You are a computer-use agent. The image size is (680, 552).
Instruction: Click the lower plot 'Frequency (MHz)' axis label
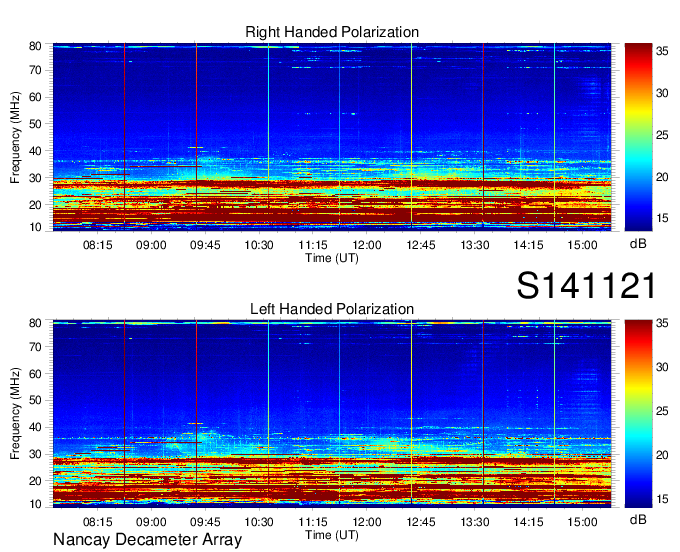click(15, 414)
